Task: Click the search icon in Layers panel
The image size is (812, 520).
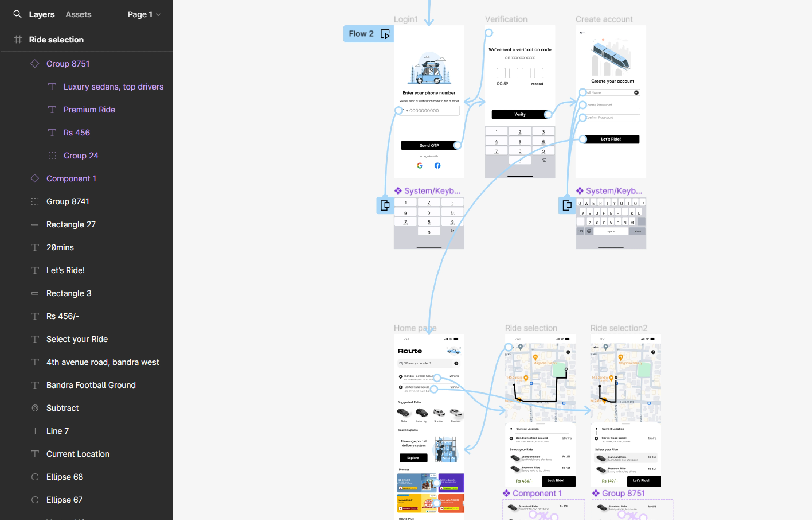Action: click(17, 14)
